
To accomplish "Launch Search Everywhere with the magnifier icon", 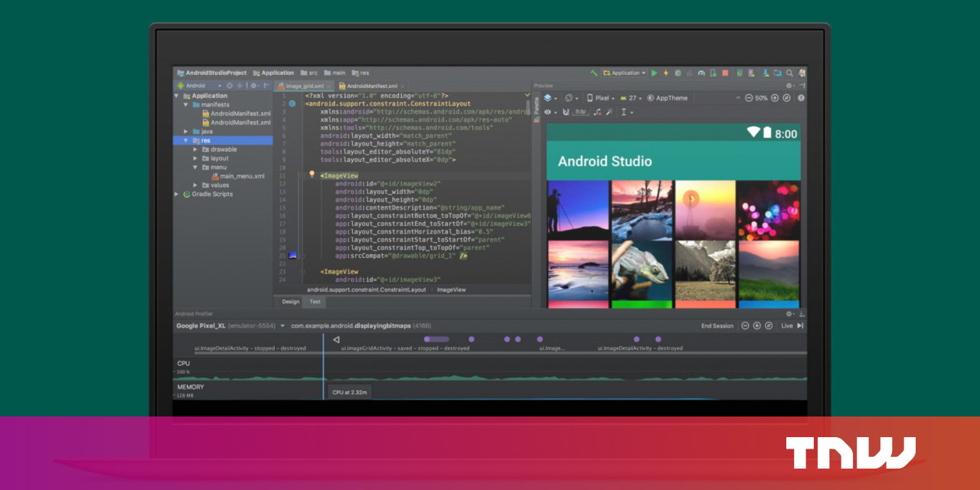I will (789, 73).
